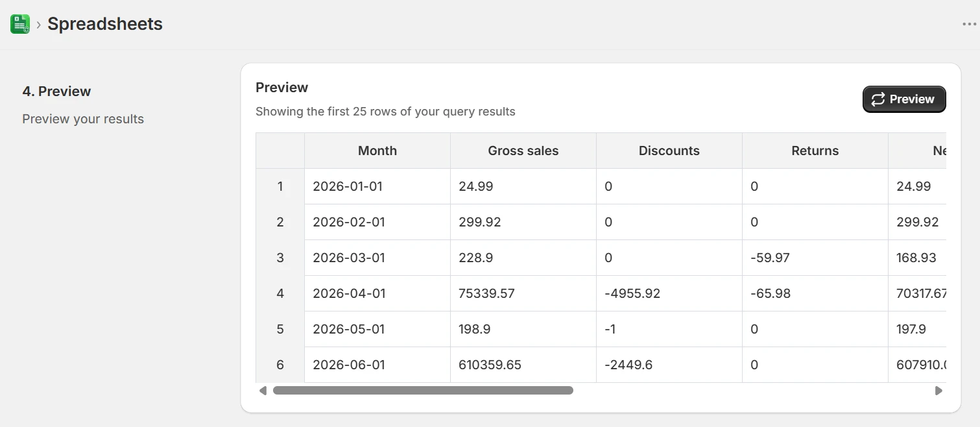This screenshot has width=980, height=427.
Task: Click discounts cell -4955.92
Action: click(x=669, y=293)
